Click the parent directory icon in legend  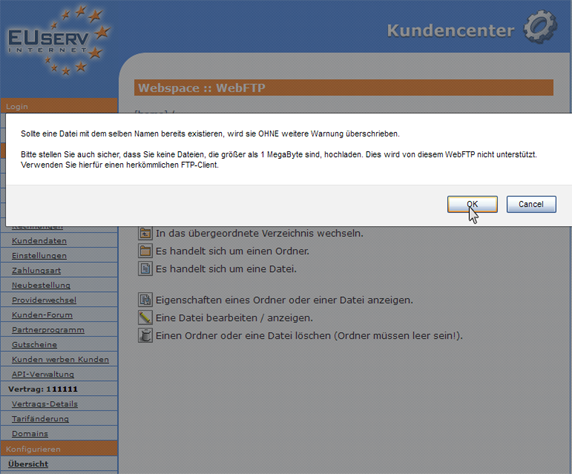[145, 233]
